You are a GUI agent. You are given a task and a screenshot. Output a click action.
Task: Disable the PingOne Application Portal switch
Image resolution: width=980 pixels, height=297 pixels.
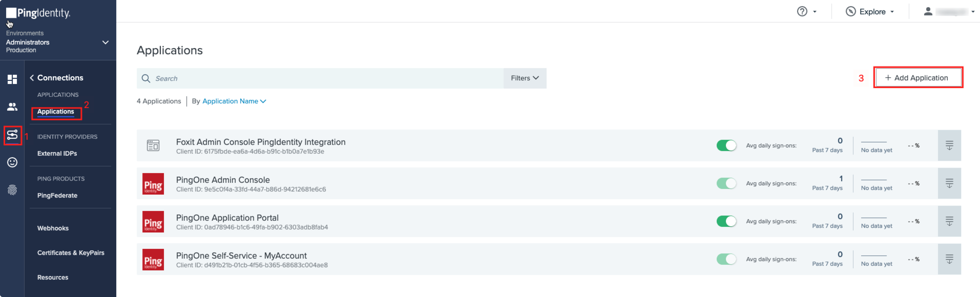pos(726,221)
